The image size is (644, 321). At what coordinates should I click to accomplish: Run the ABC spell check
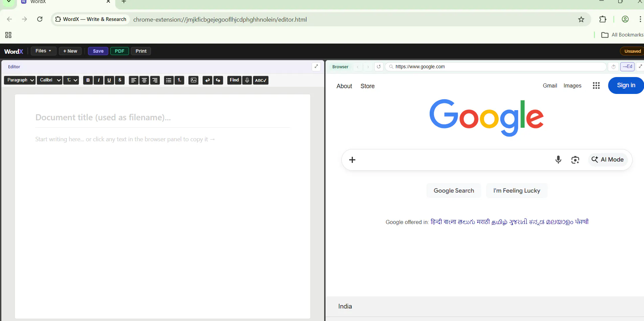click(x=261, y=80)
